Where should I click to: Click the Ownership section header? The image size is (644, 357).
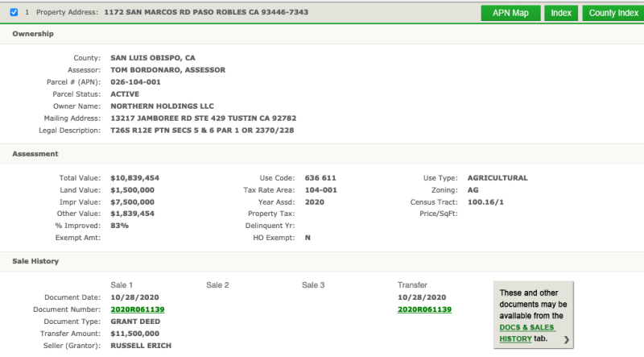33,34
